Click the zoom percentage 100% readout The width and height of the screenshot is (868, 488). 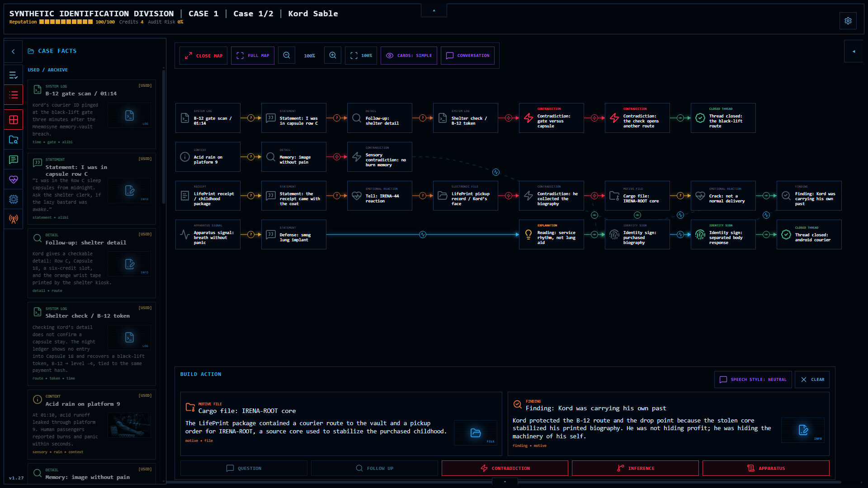[x=310, y=56]
